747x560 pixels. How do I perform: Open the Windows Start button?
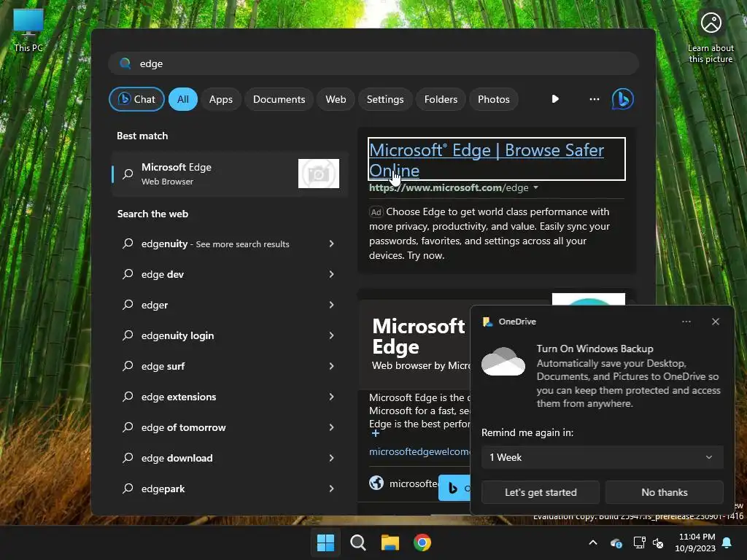point(325,542)
